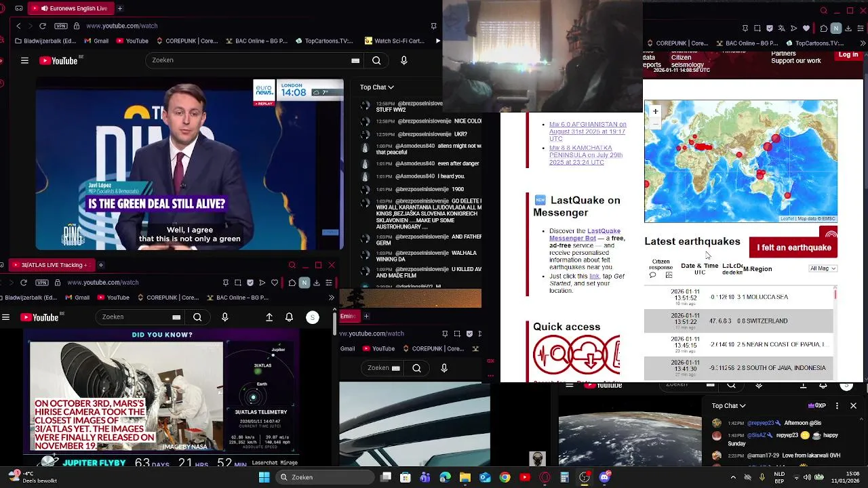Start voice search in 3I/ATLAS window
The height and width of the screenshot is (488, 868).
[x=225, y=317]
